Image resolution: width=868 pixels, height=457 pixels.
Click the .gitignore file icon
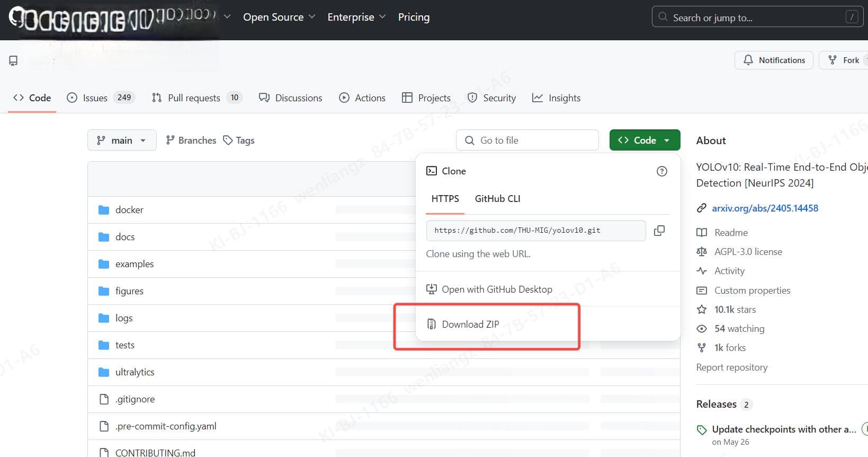coord(104,399)
